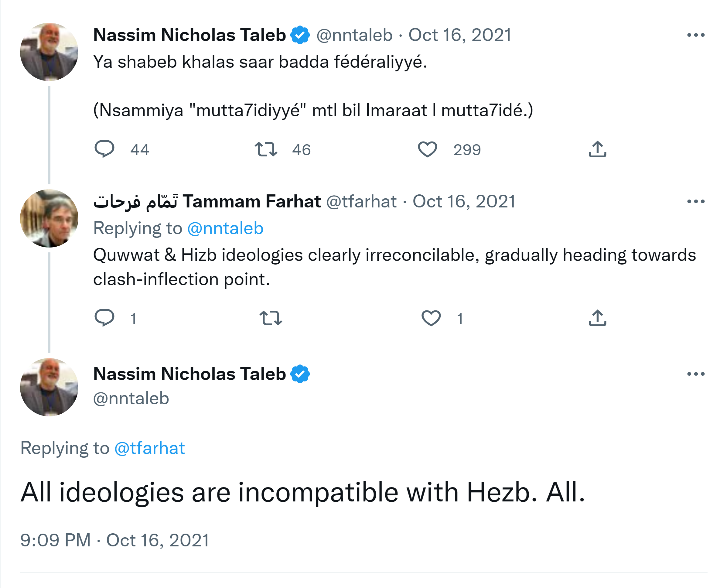Open the @nntaleb mention in Farhat's reply
This screenshot has height=588, width=720.
pos(225,228)
